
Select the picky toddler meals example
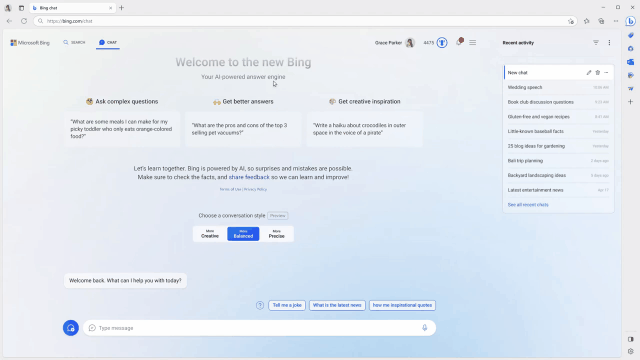(x=122, y=129)
